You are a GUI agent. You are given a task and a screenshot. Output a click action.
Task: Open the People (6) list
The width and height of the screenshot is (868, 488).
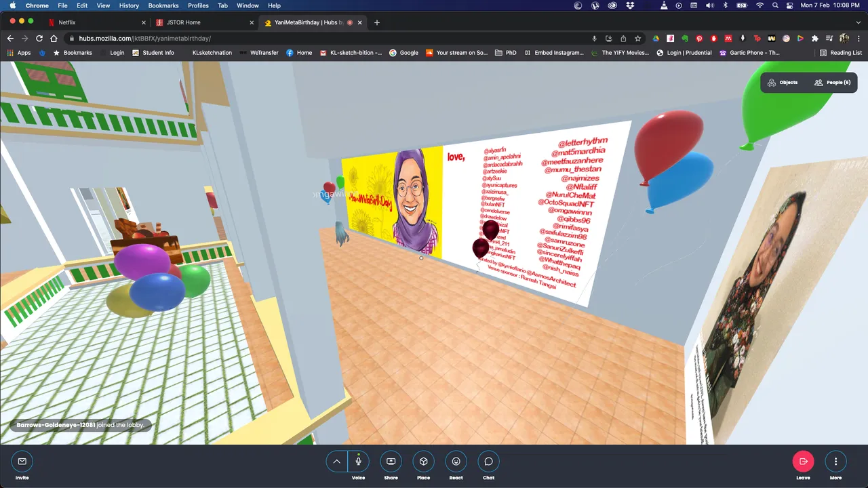point(832,83)
